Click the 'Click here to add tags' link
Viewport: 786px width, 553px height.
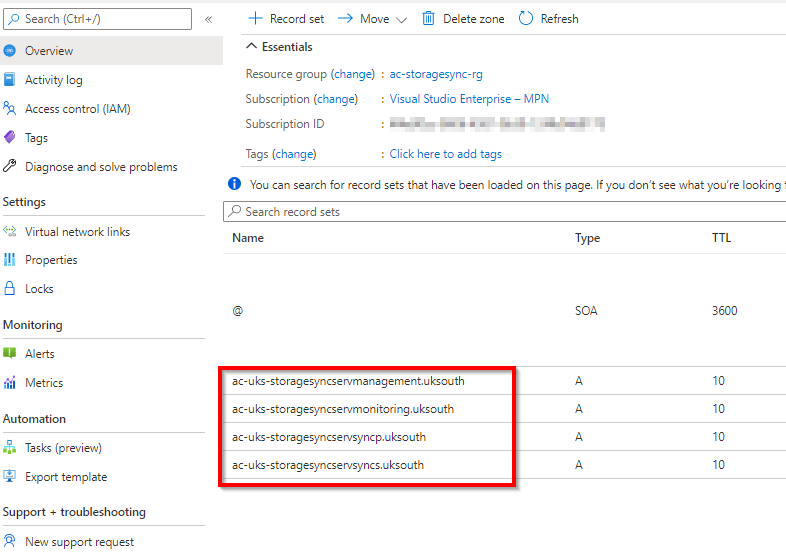445,154
